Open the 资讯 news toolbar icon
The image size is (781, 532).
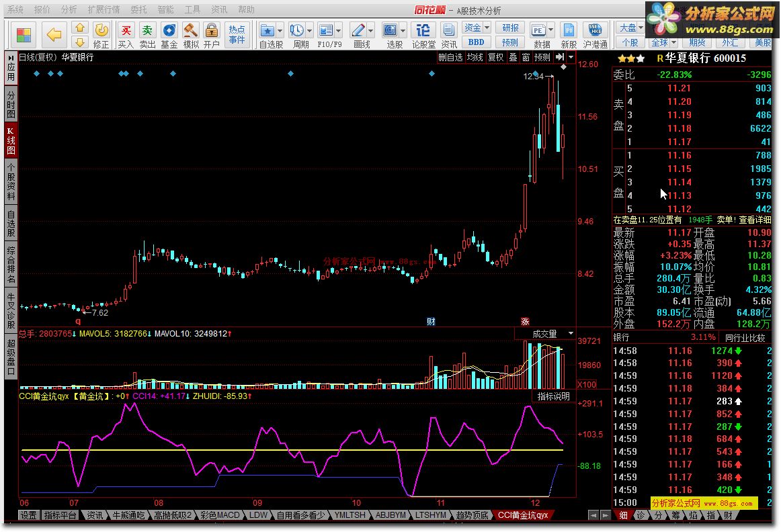pos(449,36)
